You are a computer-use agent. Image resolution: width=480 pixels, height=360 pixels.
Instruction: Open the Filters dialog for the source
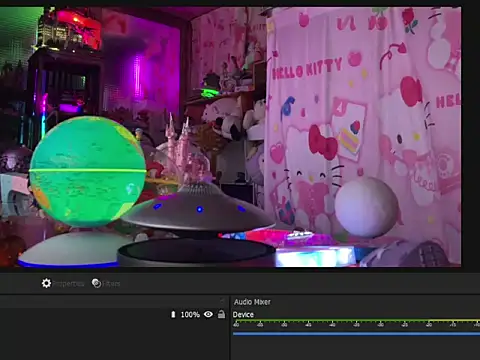106,283
